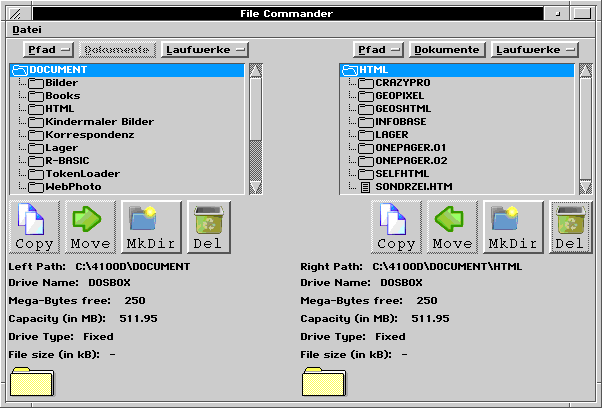Click the right list scroll-down arrow
This screenshot has height=408, width=602.
(585, 187)
